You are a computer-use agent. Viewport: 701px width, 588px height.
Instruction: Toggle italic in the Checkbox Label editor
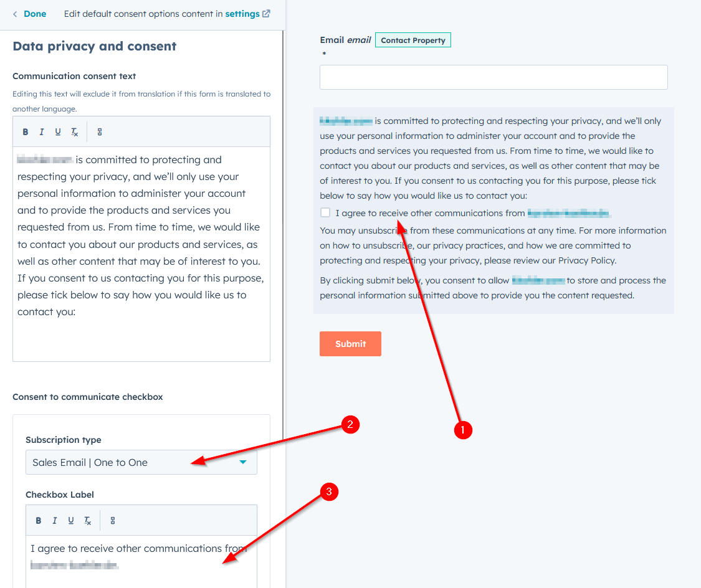tap(54, 520)
